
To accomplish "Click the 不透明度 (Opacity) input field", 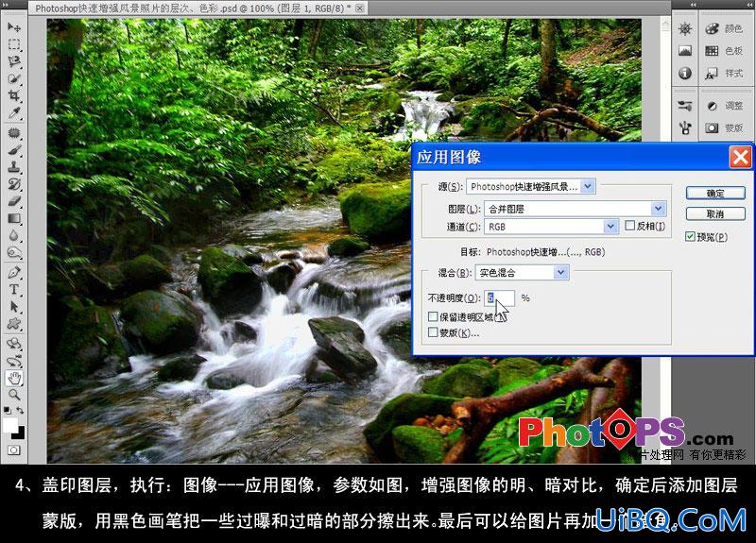I will coord(499,298).
